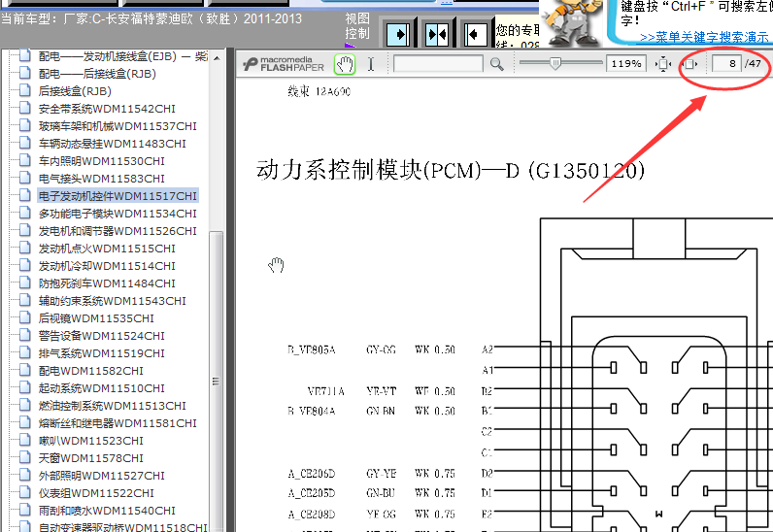
Task: Select the text selection cursor tool
Action: 371,64
